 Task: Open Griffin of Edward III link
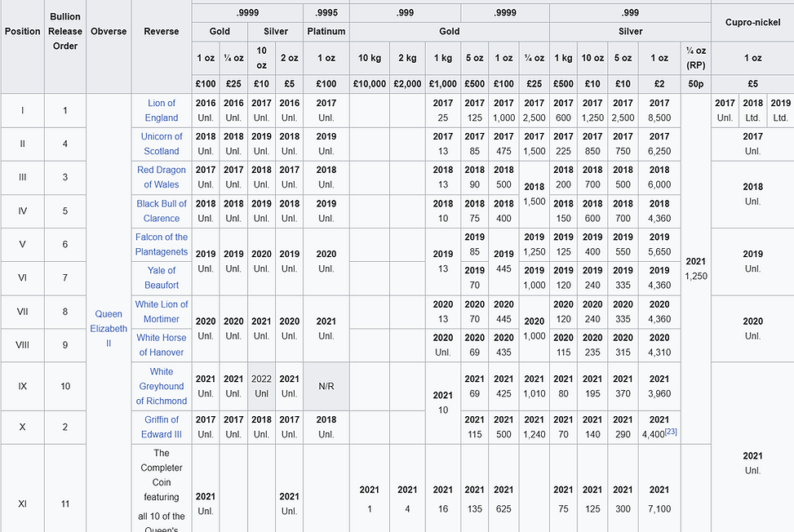coord(161,428)
